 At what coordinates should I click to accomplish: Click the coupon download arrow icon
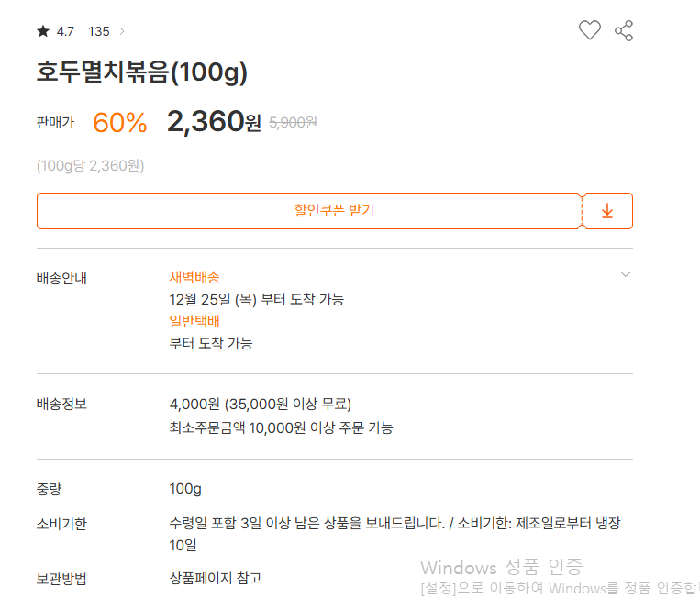[606, 211]
